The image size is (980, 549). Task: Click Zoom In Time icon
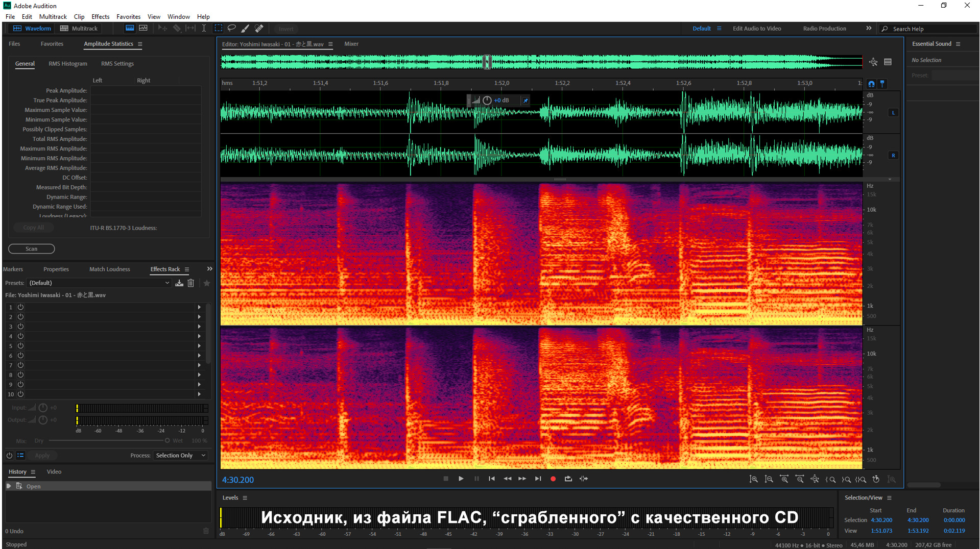tap(784, 479)
